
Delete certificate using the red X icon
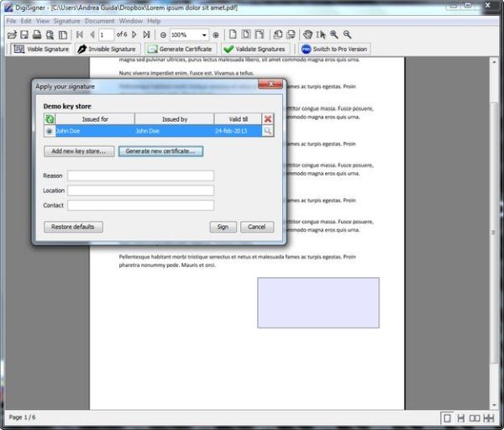(x=268, y=119)
